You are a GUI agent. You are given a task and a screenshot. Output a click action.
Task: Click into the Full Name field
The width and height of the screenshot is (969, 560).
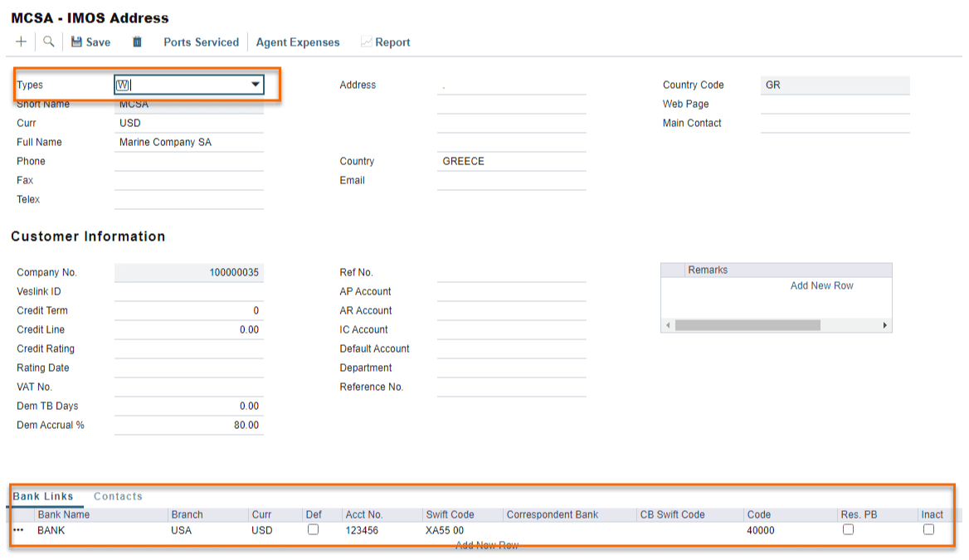(189, 143)
